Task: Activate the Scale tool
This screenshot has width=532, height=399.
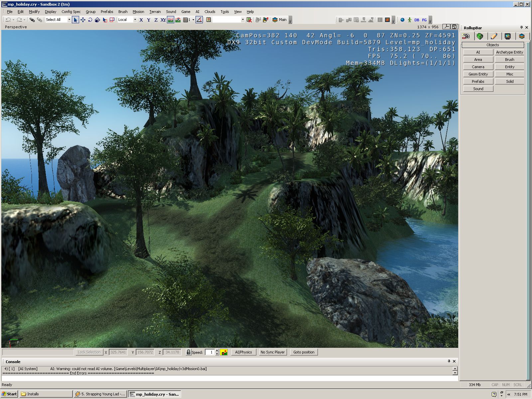Action: coord(97,20)
